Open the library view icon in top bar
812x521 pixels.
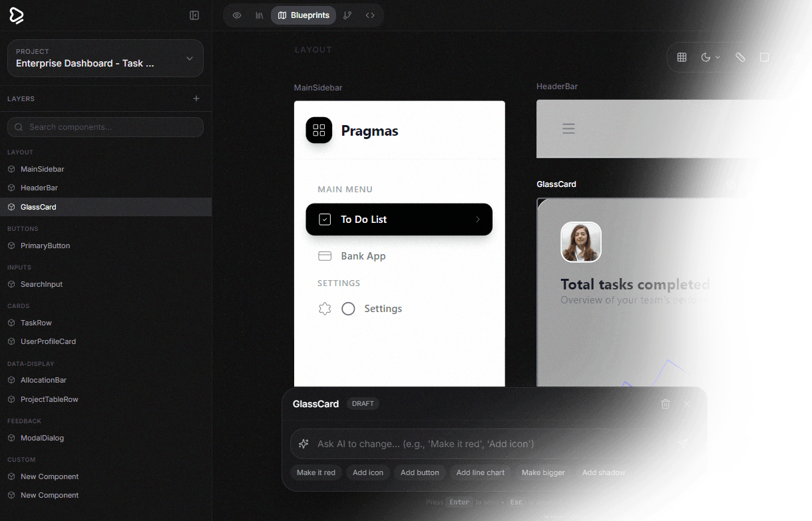[260, 15]
